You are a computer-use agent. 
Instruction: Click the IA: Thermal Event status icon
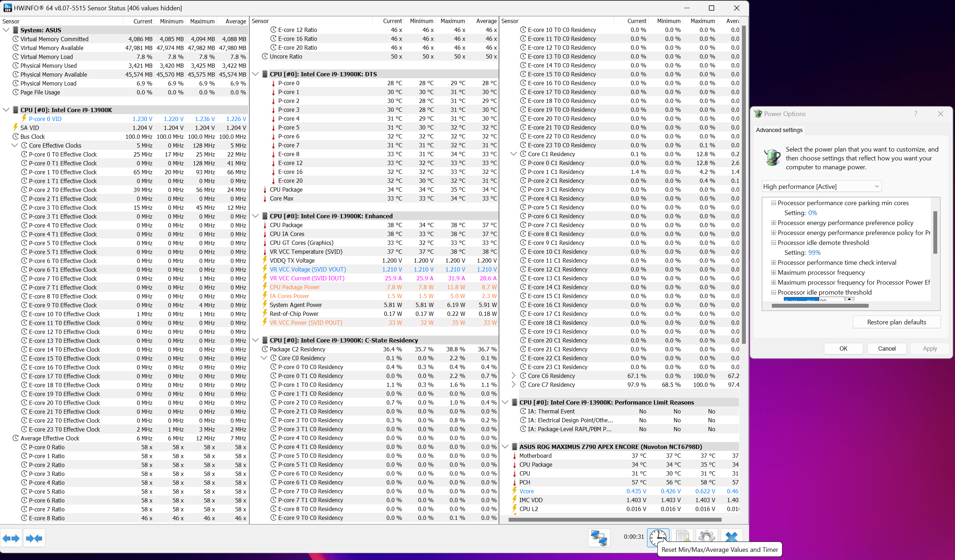[523, 411]
